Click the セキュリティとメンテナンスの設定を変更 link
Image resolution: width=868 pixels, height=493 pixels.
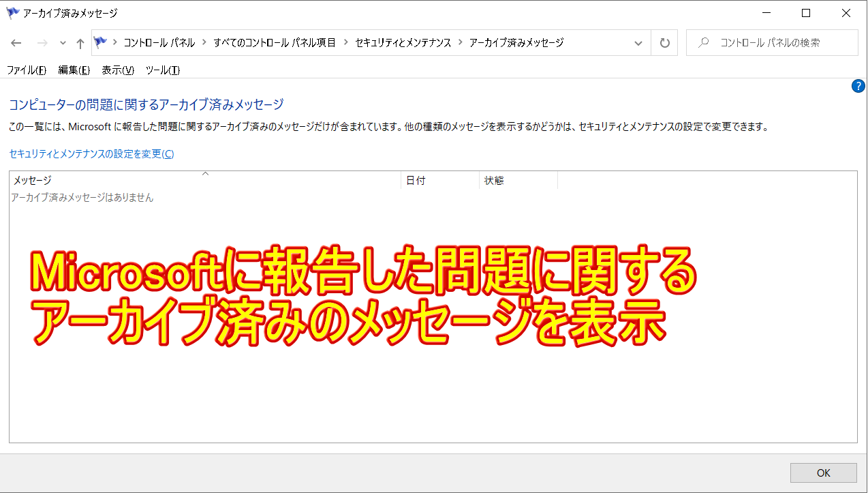91,153
